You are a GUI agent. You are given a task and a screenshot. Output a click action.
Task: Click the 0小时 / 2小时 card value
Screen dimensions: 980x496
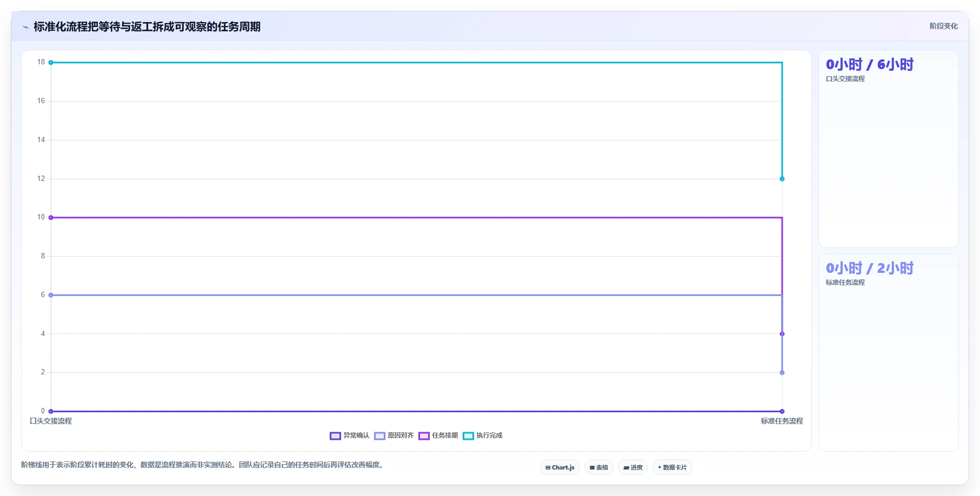[869, 269]
